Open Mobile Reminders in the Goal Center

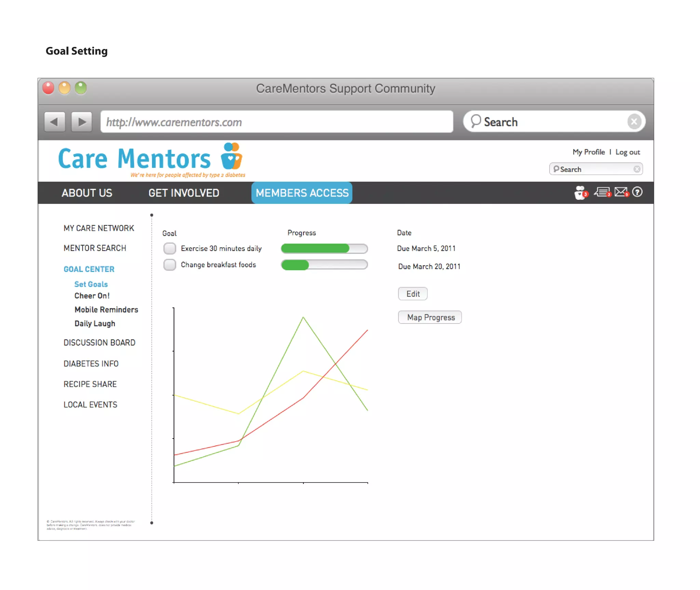(x=106, y=310)
